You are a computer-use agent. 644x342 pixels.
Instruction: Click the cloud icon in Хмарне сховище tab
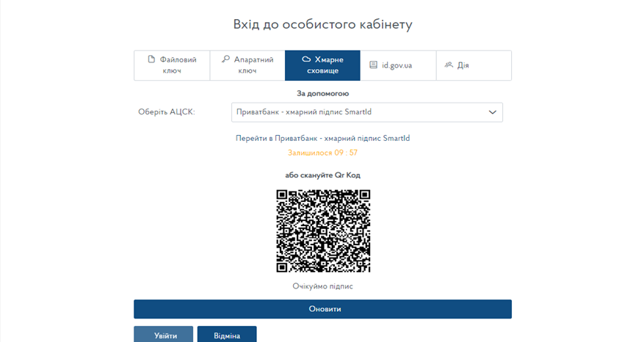[x=306, y=59]
